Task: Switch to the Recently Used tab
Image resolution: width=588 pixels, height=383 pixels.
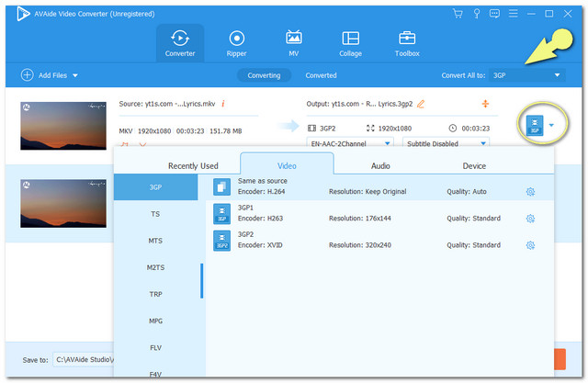Action: [x=193, y=165]
